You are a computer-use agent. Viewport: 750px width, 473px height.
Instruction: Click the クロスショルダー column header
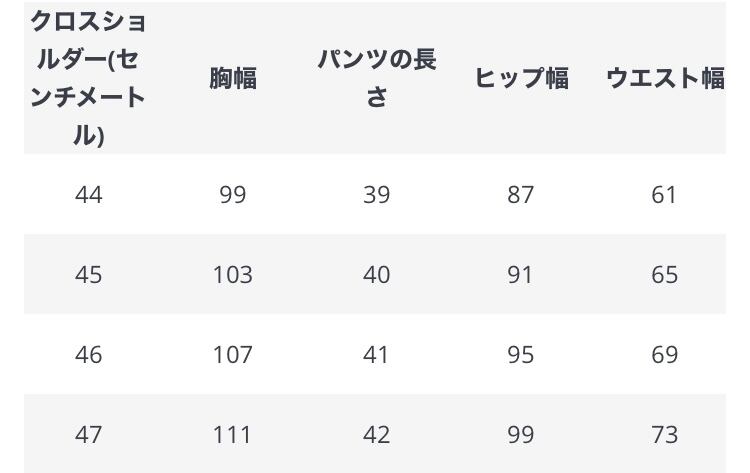coord(88,78)
